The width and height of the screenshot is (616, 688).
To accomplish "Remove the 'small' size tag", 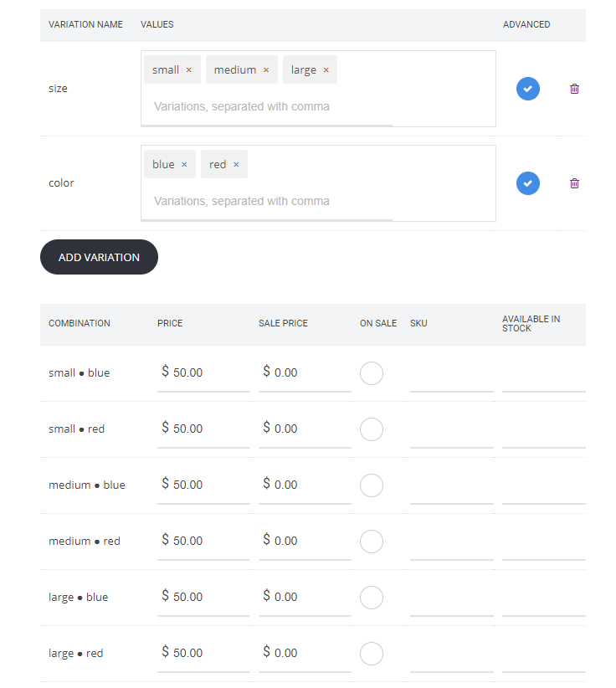I will pyautogui.click(x=188, y=70).
